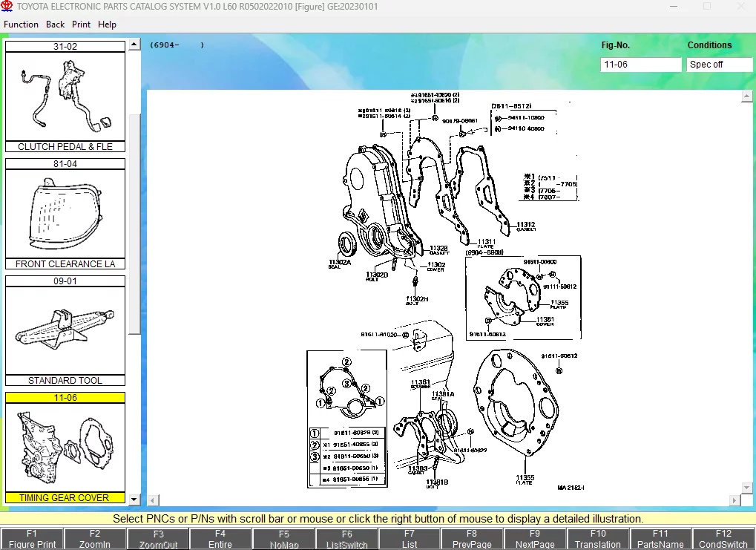Click the diagram's horizontal scroll right arrow
The height and width of the screenshot is (550, 756).
click(x=736, y=501)
